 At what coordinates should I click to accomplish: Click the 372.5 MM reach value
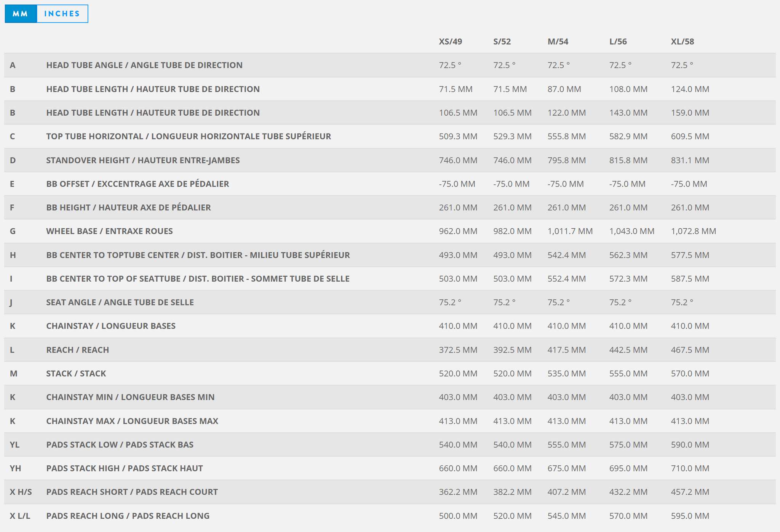(458, 350)
